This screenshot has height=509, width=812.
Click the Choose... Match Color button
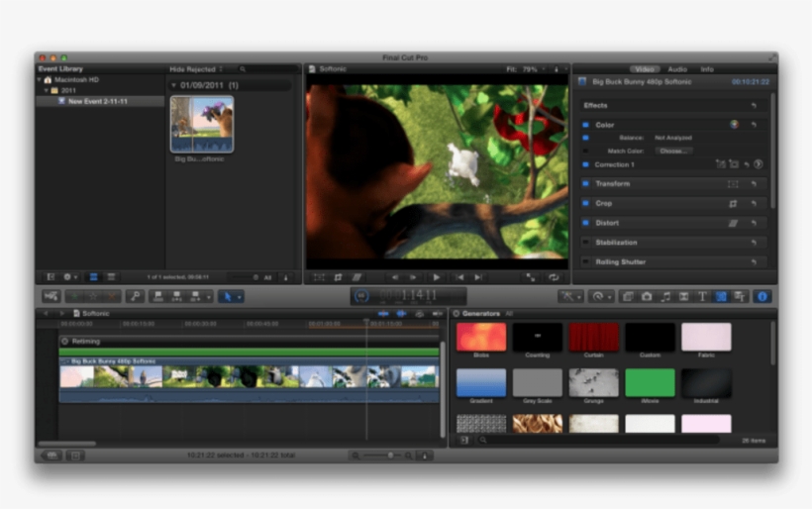point(673,151)
